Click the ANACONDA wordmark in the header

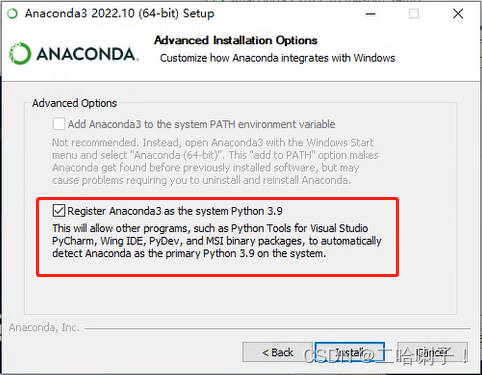click(x=87, y=54)
